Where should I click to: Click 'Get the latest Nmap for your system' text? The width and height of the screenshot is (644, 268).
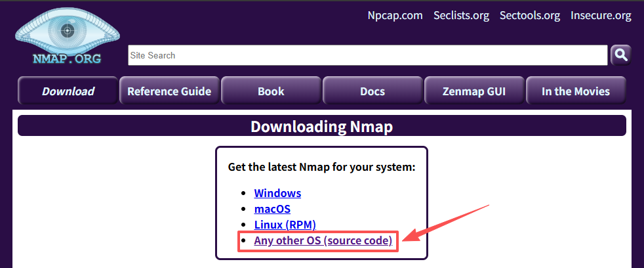tap(321, 167)
